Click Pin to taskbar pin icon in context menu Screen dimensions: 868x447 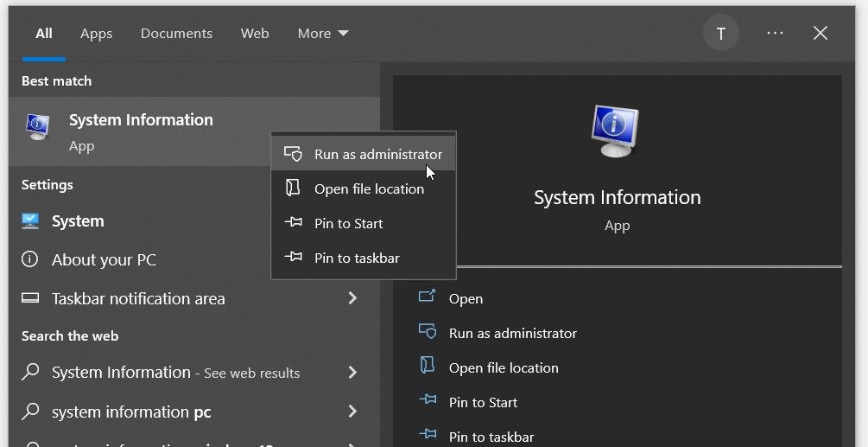294,257
